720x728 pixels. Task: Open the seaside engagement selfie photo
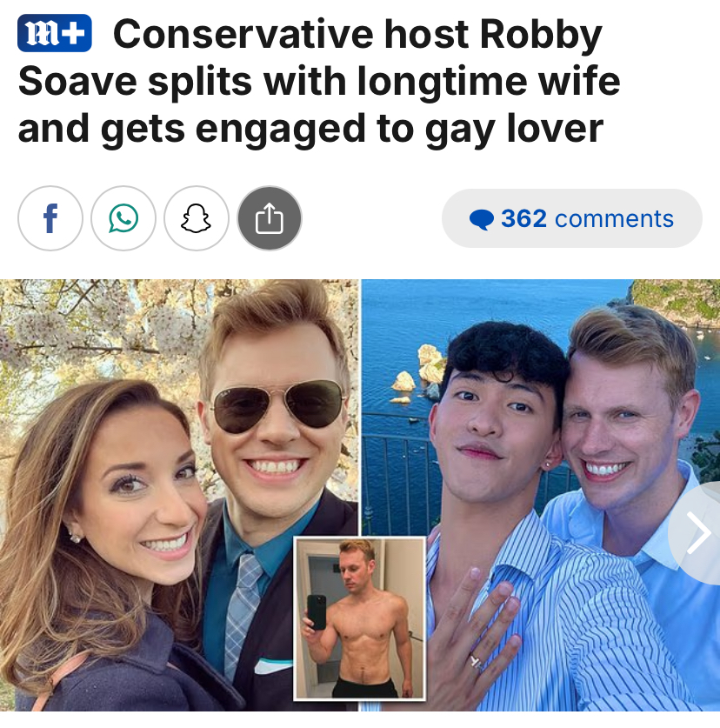point(541,495)
